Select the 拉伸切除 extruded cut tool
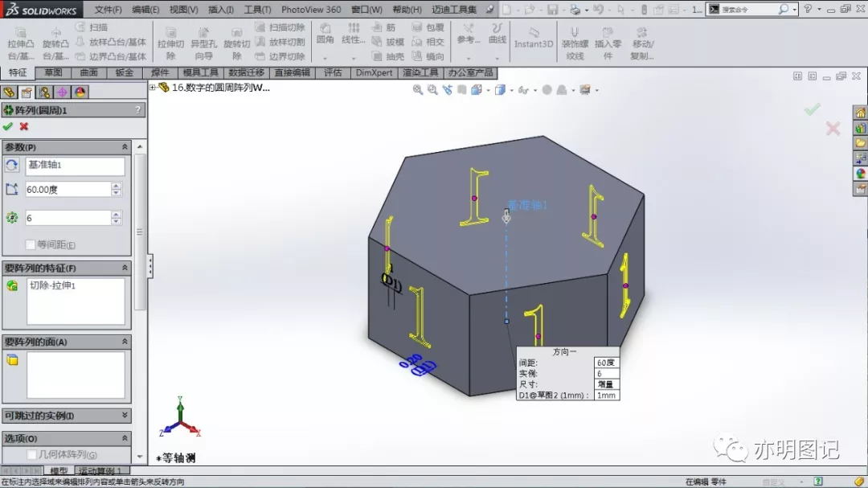 170,43
